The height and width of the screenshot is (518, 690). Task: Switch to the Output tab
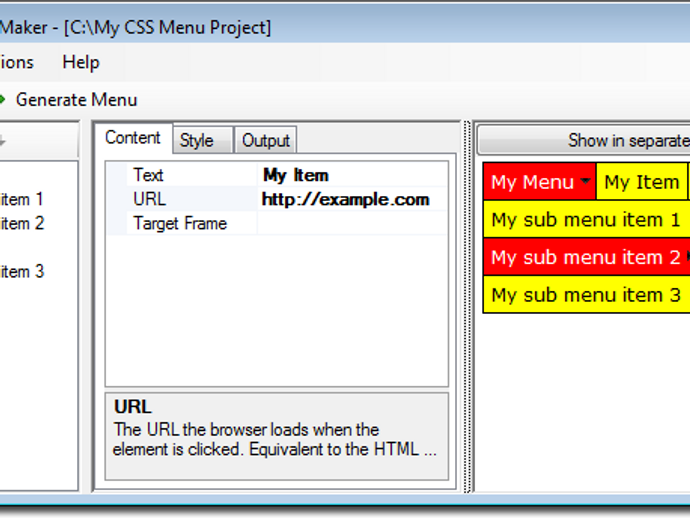click(266, 141)
